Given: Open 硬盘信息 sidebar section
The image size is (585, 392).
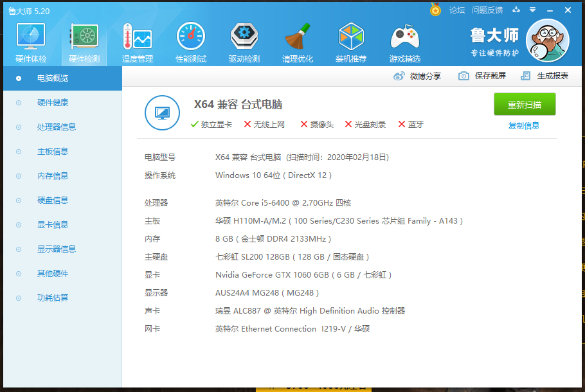Looking at the screenshot, I should pyautogui.click(x=63, y=200).
